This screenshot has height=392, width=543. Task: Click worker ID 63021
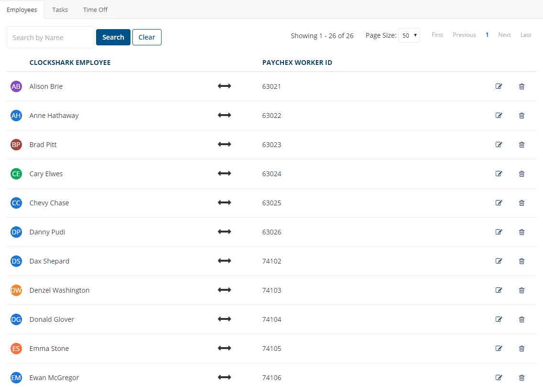coord(271,86)
